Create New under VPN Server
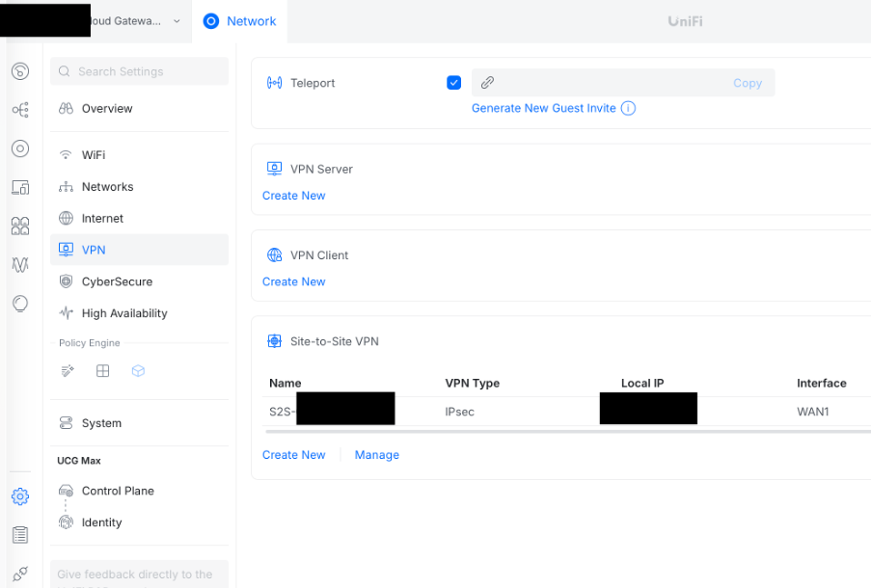The width and height of the screenshot is (872, 588). tap(293, 196)
